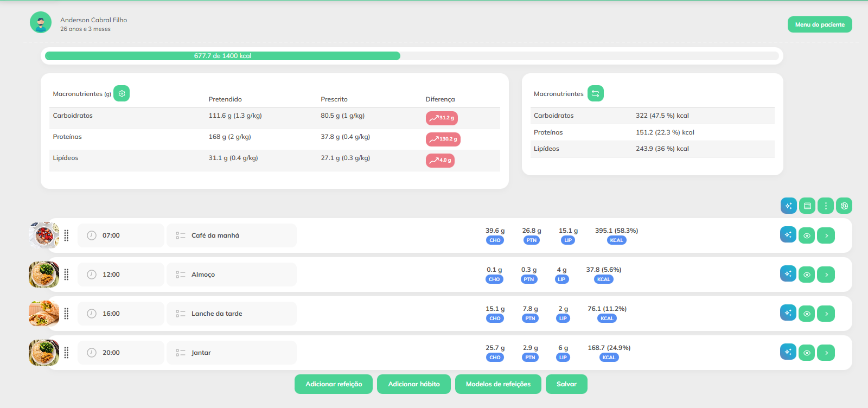The height and width of the screenshot is (408, 868).
Task: Click drag handle dots for Lanche da tarde
Action: 66,314
